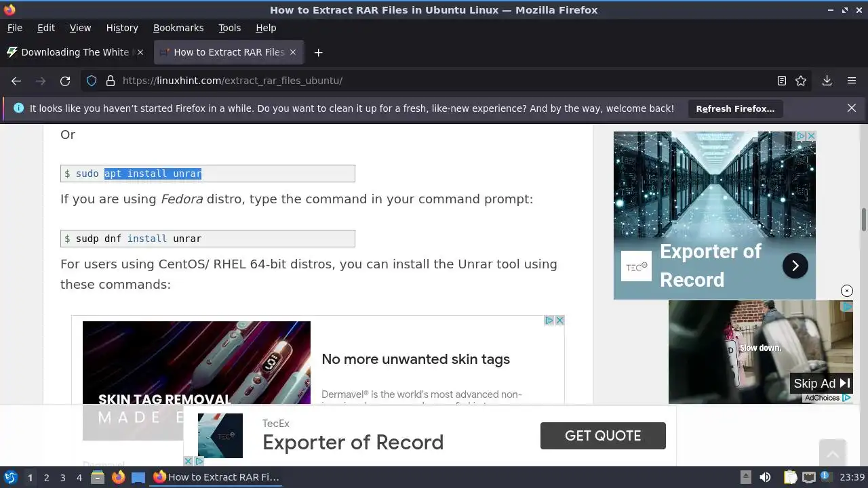Close floating video ad with circled X
This screenshot has height=488, width=868.
[847, 291]
